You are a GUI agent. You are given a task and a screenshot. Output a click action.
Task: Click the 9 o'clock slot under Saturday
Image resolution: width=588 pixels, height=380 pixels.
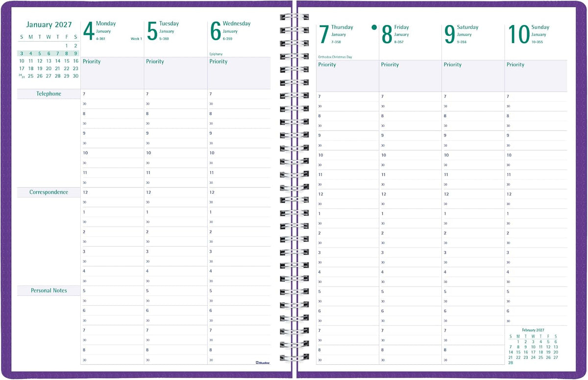coord(473,135)
